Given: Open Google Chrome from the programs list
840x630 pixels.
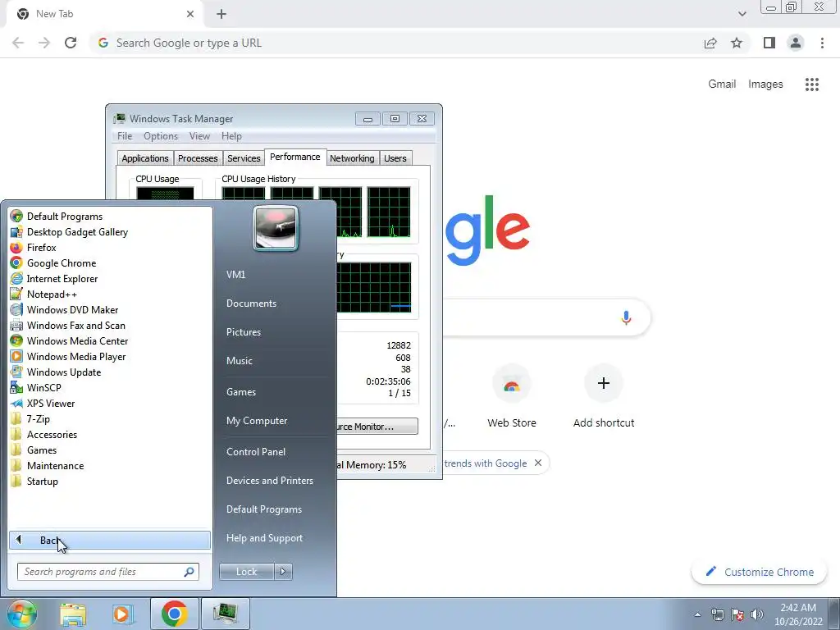Looking at the screenshot, I should [x=53, y=263].
